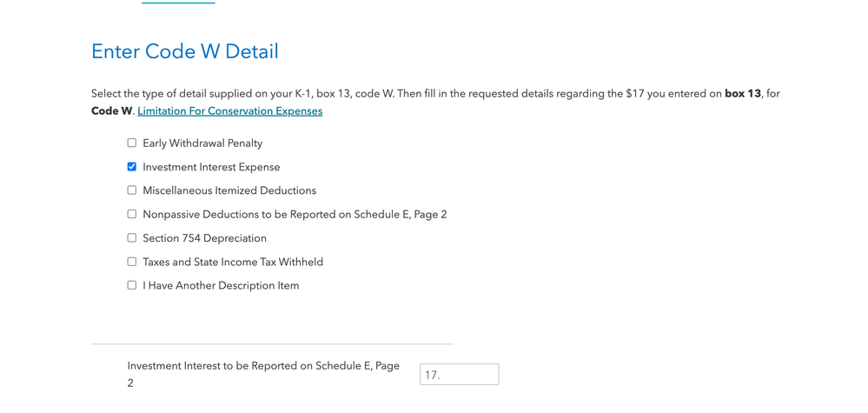Screen dimensions: 868x413
Task: Click the 'Miscellaneous Itemized Deductions' label text
Action: pyautogui.click(x=229, y=190)
